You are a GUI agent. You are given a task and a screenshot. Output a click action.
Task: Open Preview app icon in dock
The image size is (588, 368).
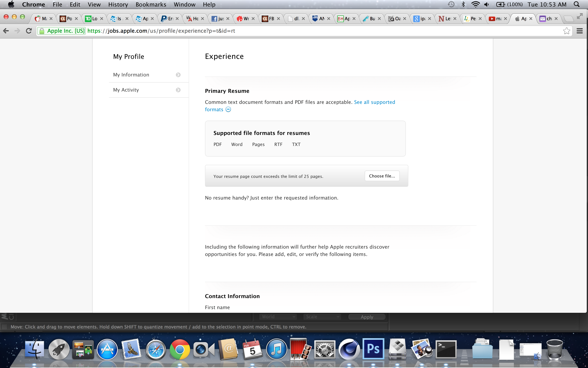(x=422, y=349)
